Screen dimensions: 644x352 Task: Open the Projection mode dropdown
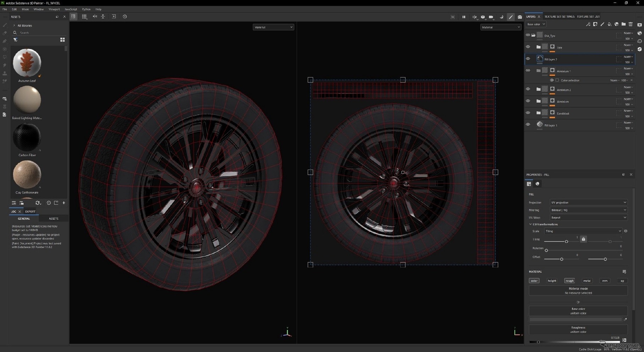588,202
